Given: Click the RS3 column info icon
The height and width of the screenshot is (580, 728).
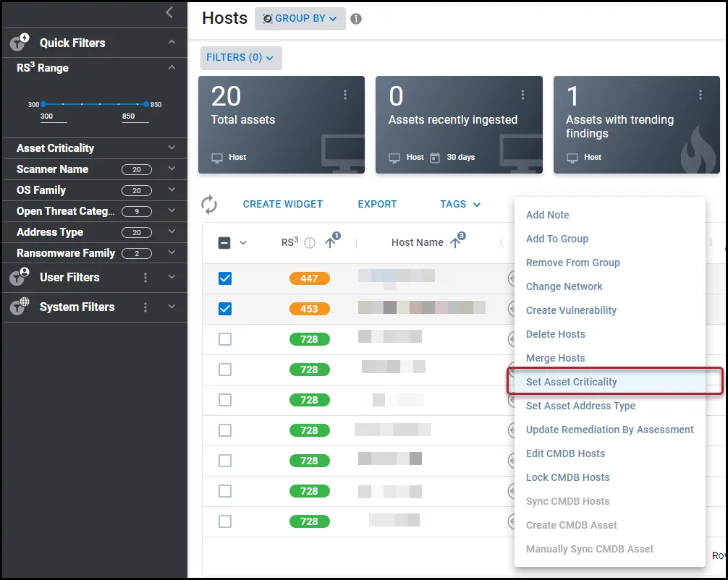Looking at the screenshot, I should tap(310, 243).
